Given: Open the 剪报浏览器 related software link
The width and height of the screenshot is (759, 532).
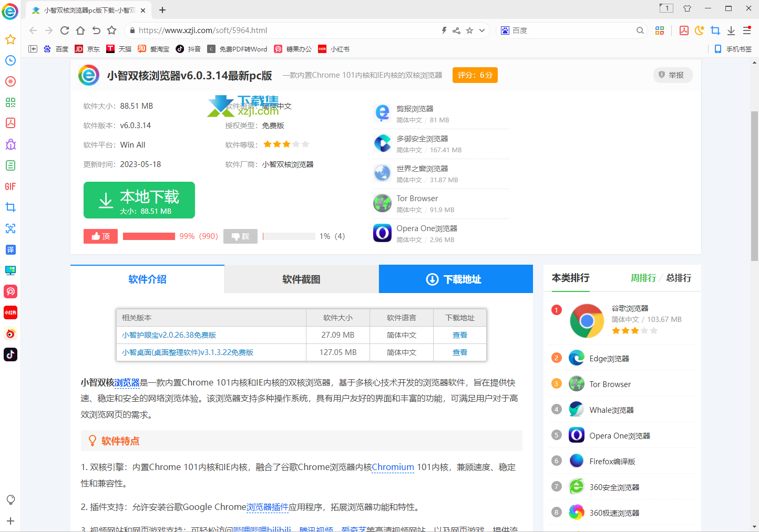Looking at the screenshot, I should coord(415,109).
